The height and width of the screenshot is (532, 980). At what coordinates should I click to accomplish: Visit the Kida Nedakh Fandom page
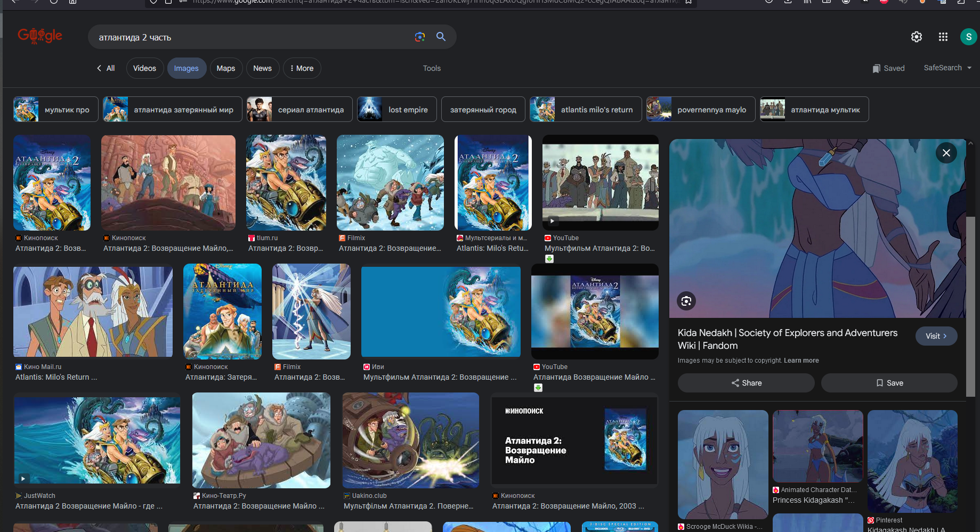click(936, 336)
